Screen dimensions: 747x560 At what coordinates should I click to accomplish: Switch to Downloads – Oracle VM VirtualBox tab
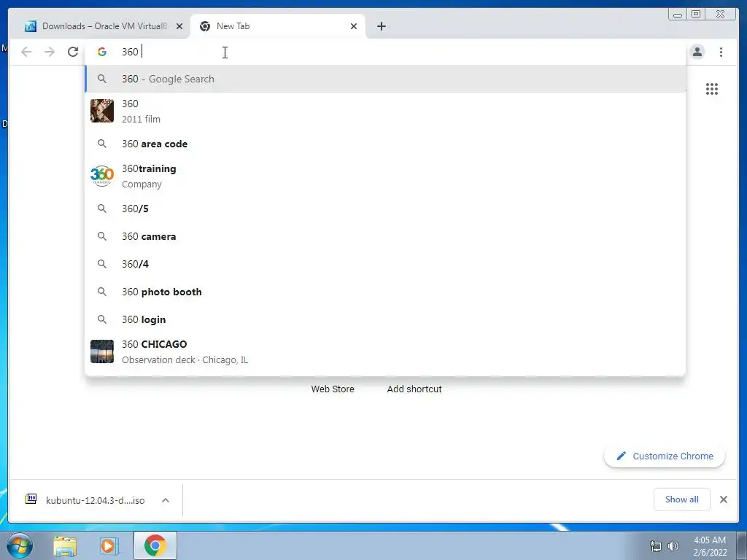[104, 26]
